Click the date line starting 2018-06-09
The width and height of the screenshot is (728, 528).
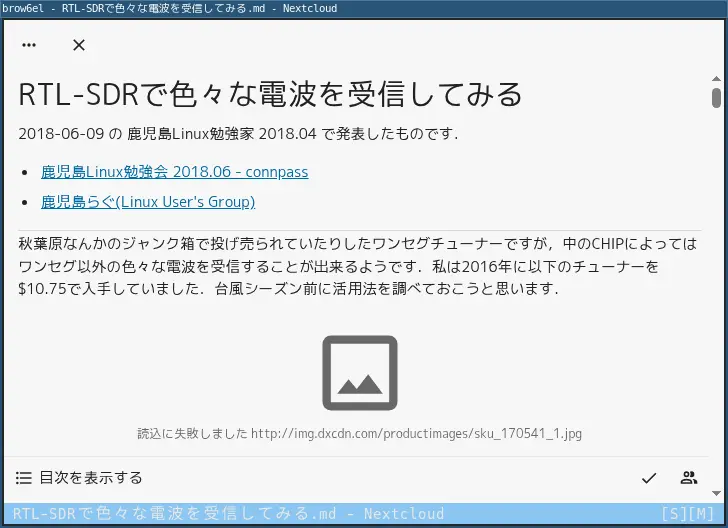pyautogui.click(x=238, y=134)
